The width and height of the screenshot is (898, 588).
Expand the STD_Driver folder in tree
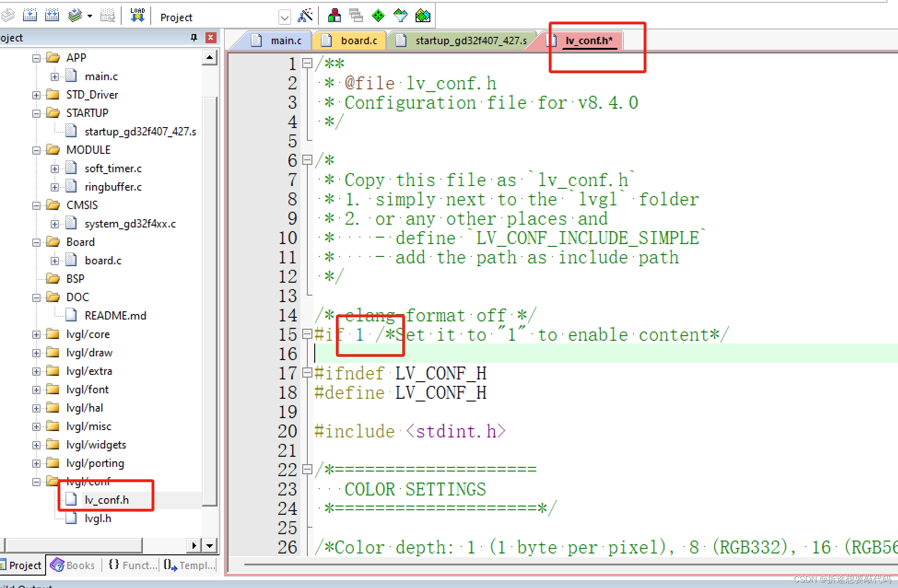tap(36, 95)
